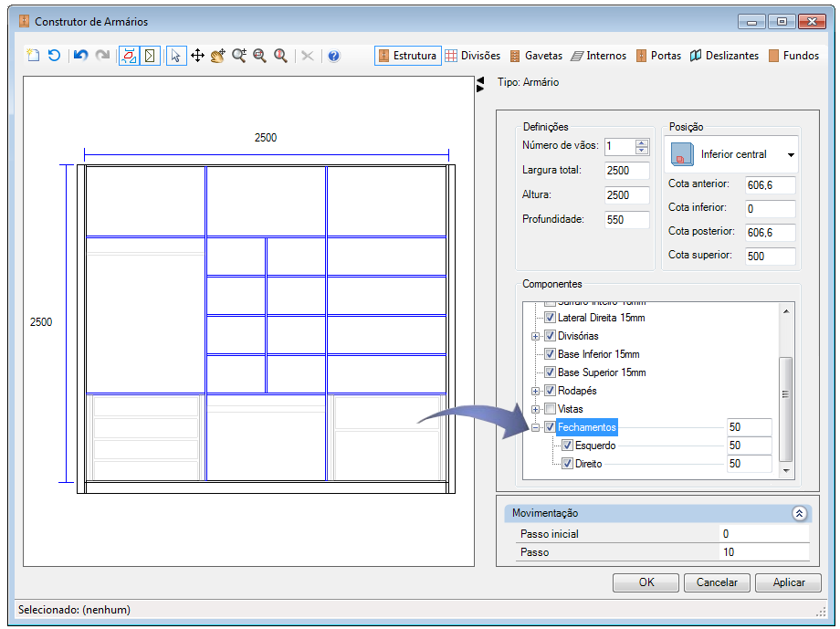This screenshot has height=629, width=840.
Task: Select the Base Inferior 15mm tree label
Action: tap(598, 354)
